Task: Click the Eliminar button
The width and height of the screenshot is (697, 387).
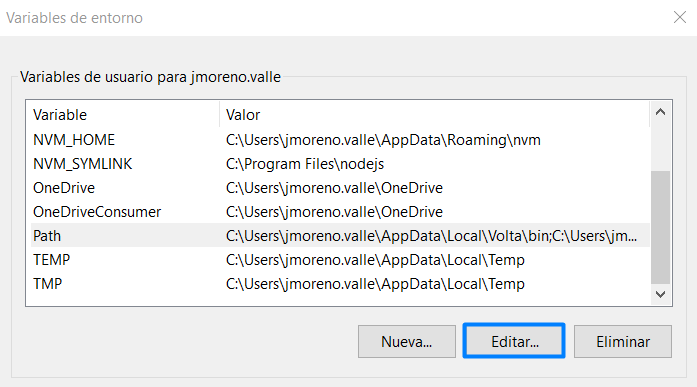Action: click(x=623, y=341)
